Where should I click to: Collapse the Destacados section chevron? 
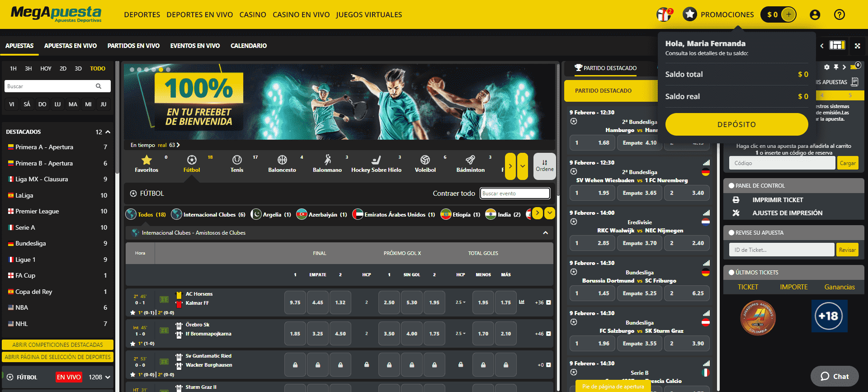tap(108, 132)
